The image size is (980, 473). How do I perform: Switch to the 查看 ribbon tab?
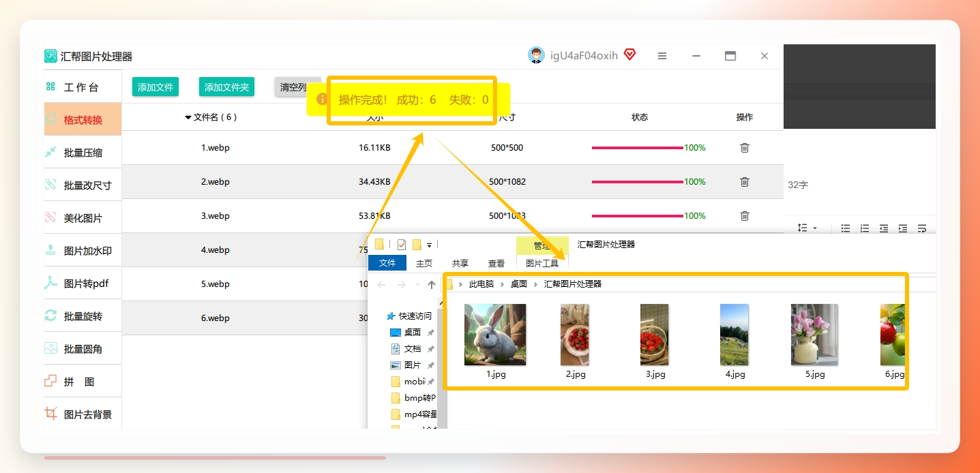click(496, 263)
